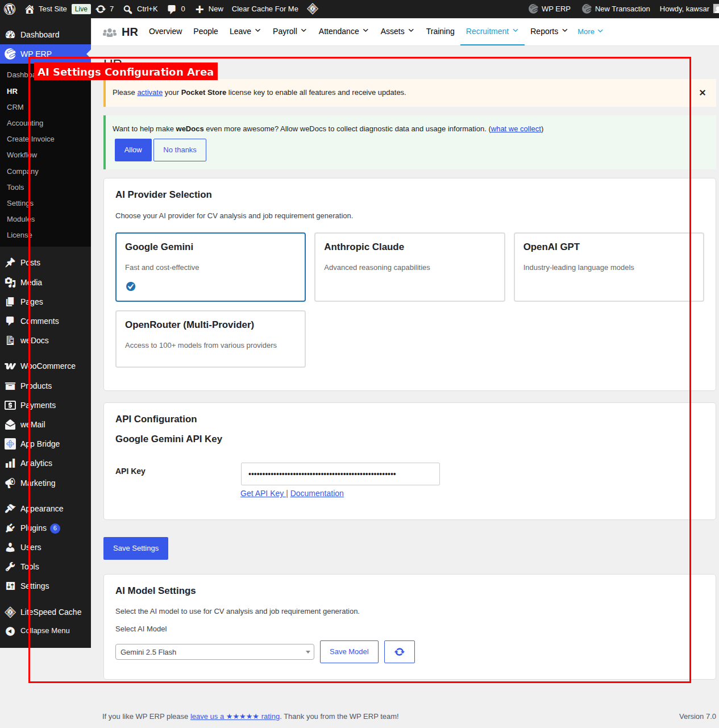Open the Training tab
This screenshot has height=728, width=719.
click(440, 31)
